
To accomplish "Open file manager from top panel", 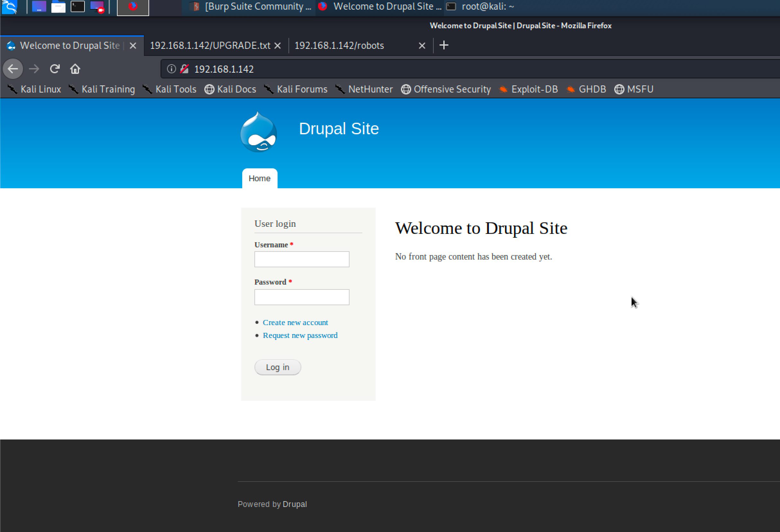I will tap(58, 7).
